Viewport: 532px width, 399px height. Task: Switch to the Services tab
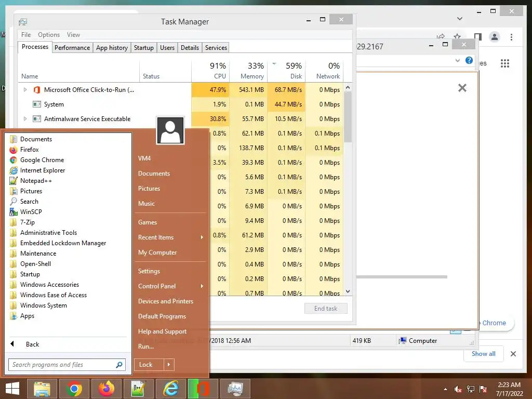(216, 47)
